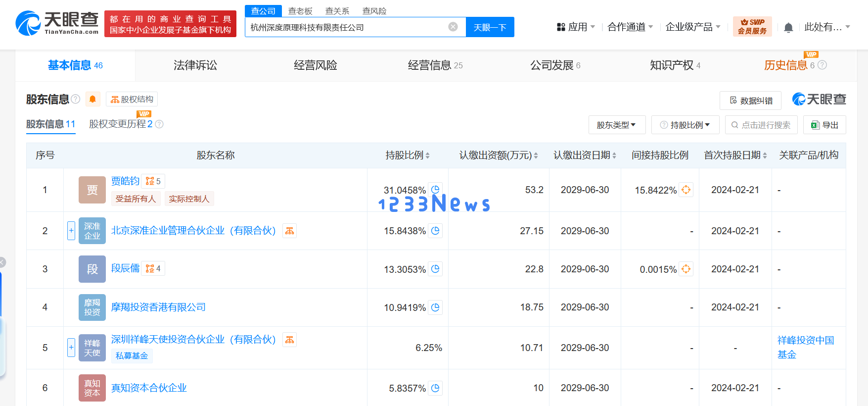Expand row for 深圳祥峰天使投资合伙企业
This screenshot has height=406, width=868.
tap(71, 348)
